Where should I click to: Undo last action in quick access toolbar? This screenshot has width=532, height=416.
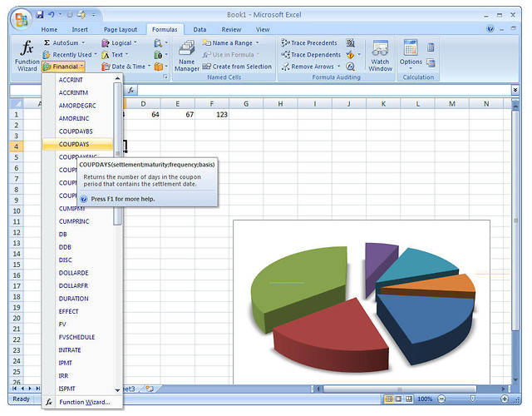[52, 15]
